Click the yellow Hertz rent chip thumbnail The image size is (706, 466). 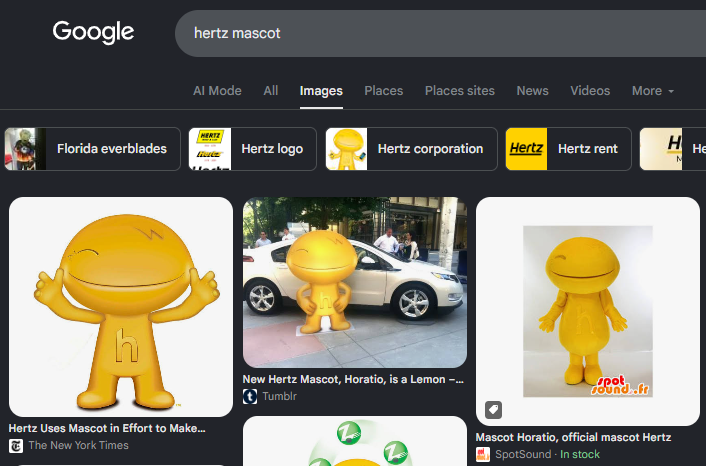pyautogui.click(x=526, y=149)
